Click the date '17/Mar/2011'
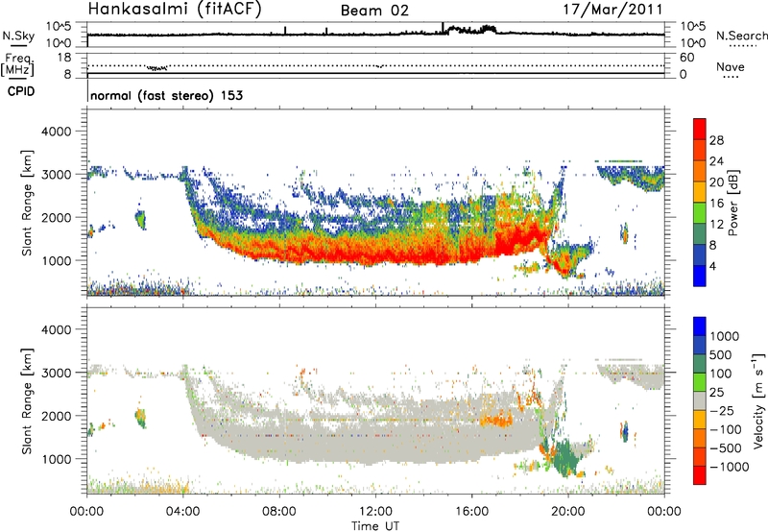The width and height of the screenshot is (768, 532). pos(613,10)
